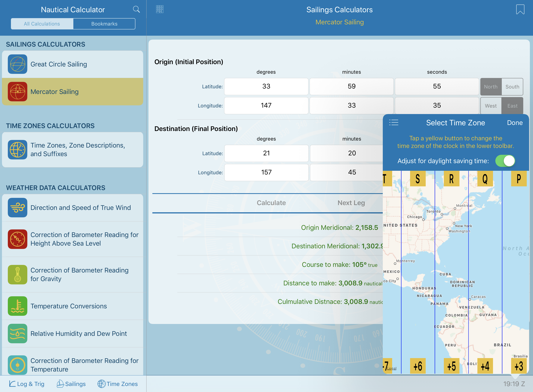Edit origin longitude minutes field 33
Screen dimensions: 533x392
[352, 106]
